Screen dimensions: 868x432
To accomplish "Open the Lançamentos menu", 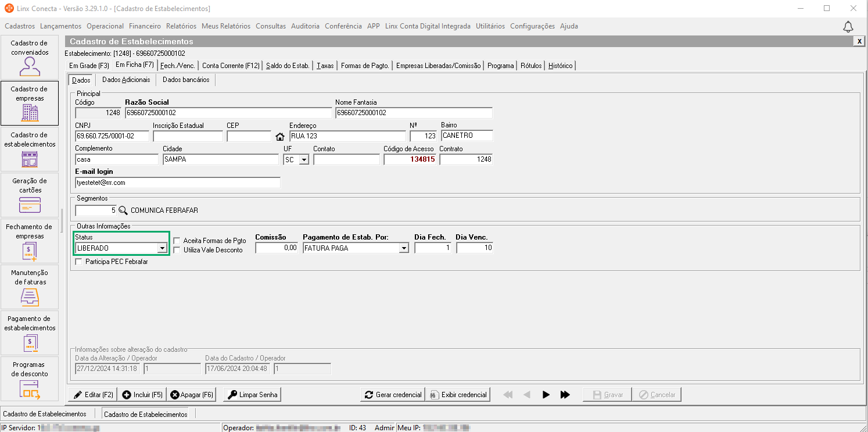I will [x=61, y=26].
